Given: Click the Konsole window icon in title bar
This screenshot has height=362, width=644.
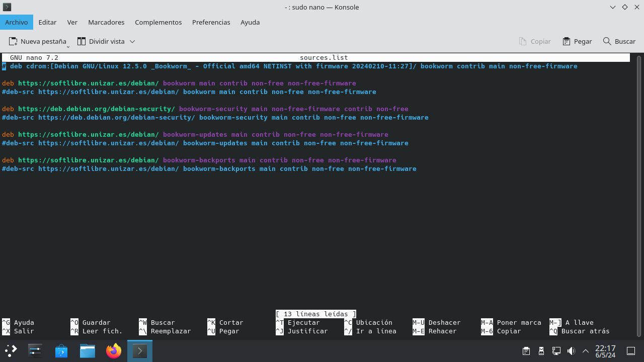Looking at the screenshot, I should coord(7,7).
